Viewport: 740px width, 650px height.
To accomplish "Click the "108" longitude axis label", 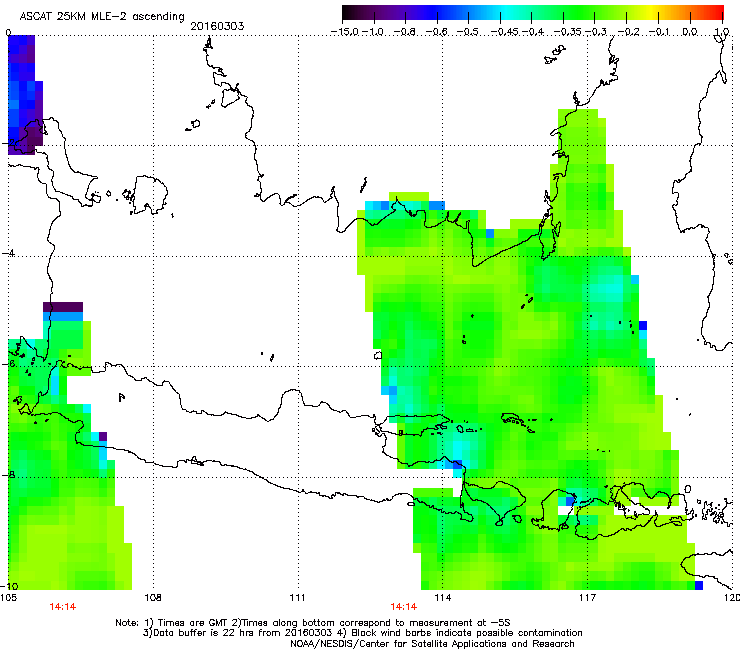I will (152, 598).
